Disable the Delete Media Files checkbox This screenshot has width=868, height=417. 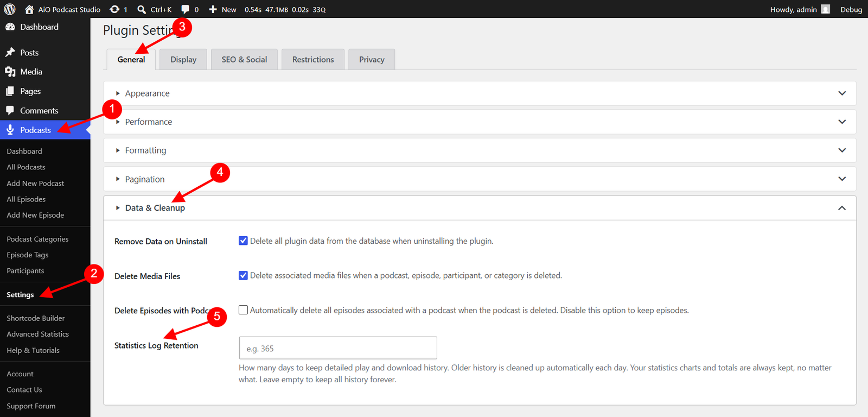(x=244, y=275)
